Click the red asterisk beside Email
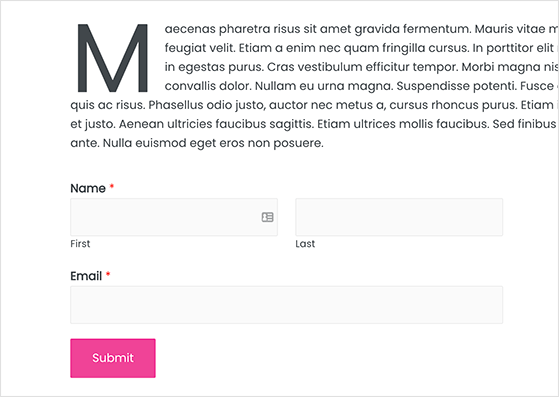 pyautogui.click(x=108, y=274)
